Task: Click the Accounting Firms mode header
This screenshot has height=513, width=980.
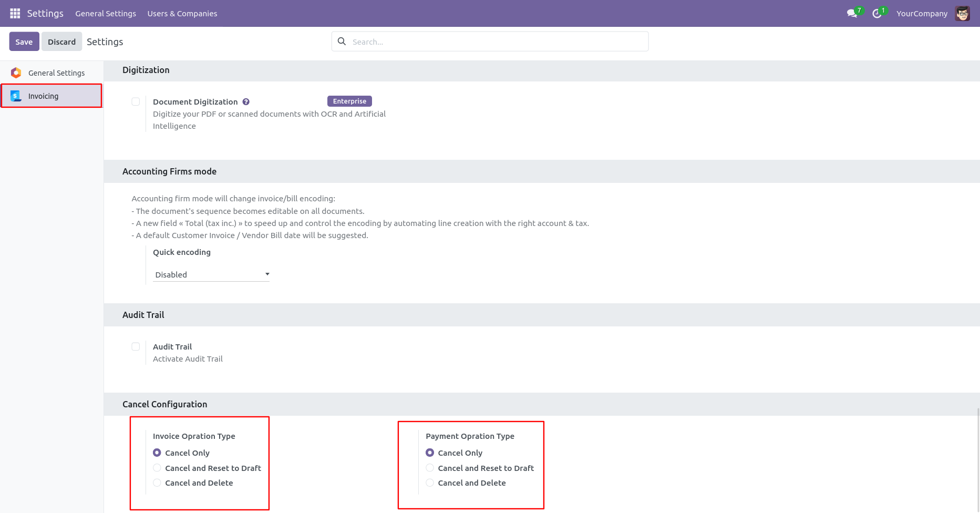Action: pyautogui.click(x=169, y=171)
